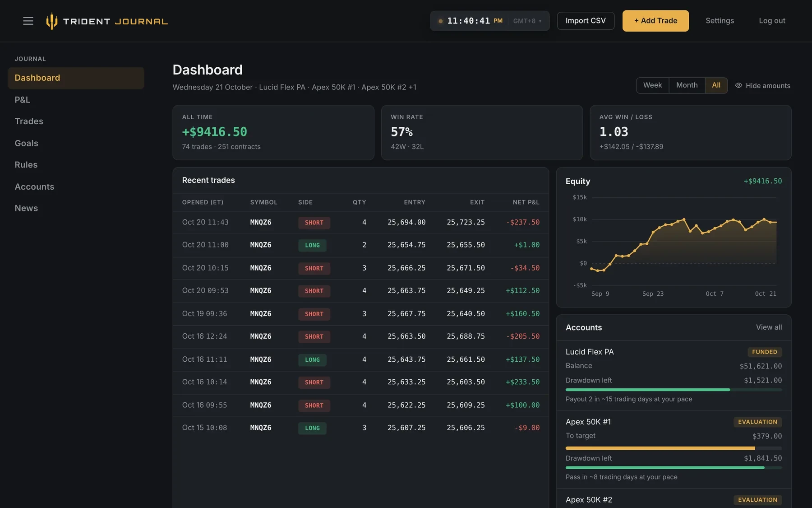Click the Recent trades heading
Image resolution: width=812 pixels, height=508 pixels.
(208, 180)
